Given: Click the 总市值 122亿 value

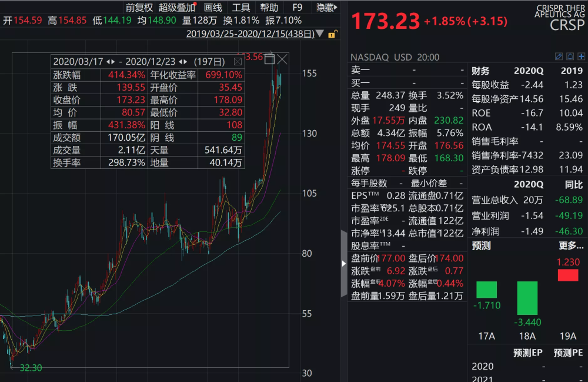Looking at the screenshot, I should tap(452, 233).
